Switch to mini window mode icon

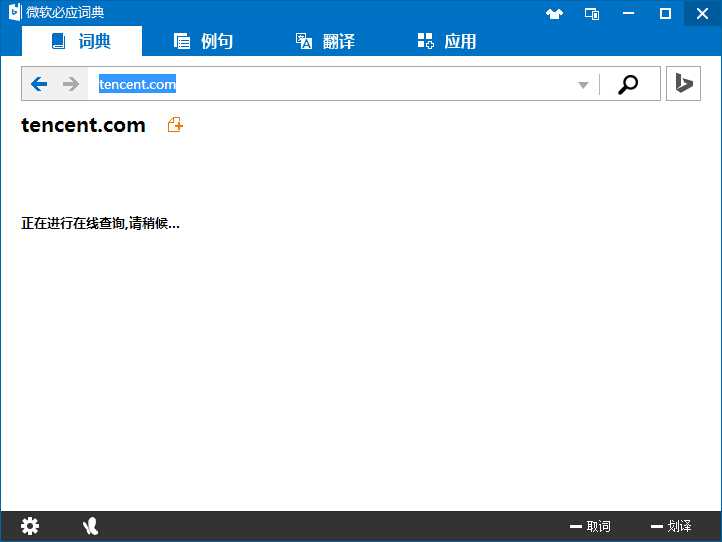(592, 14)
